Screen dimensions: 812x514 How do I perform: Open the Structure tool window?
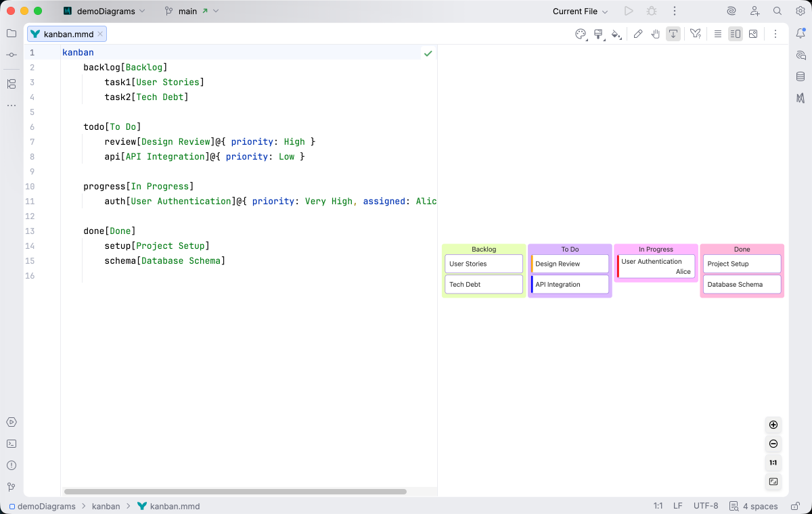tap(12, 84)
